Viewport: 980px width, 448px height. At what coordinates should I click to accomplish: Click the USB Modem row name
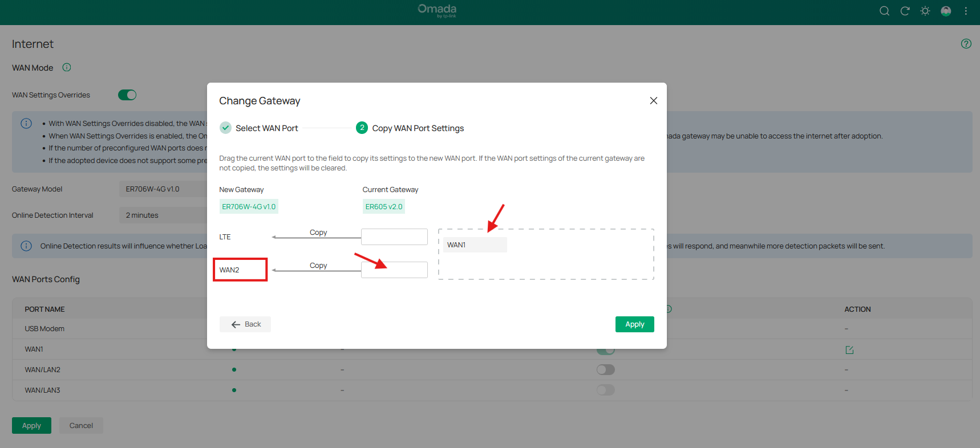[x=44, y=328]
